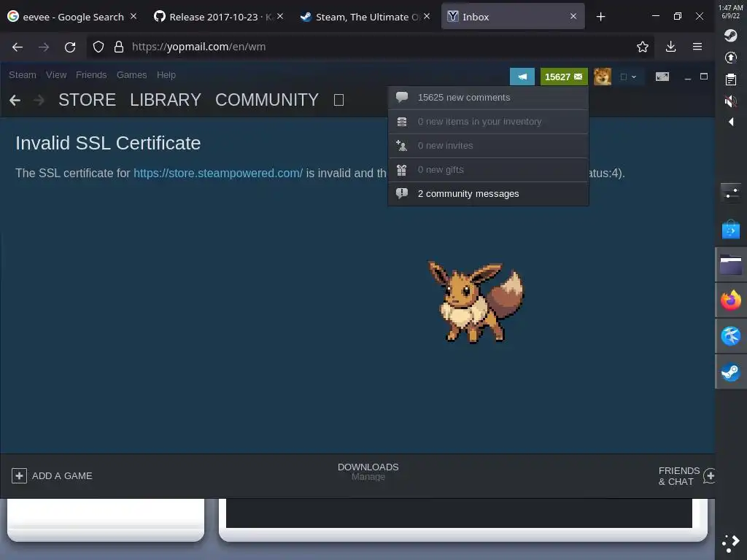
Task: Select 0 new gifts entry
Action: coord(488,170)
